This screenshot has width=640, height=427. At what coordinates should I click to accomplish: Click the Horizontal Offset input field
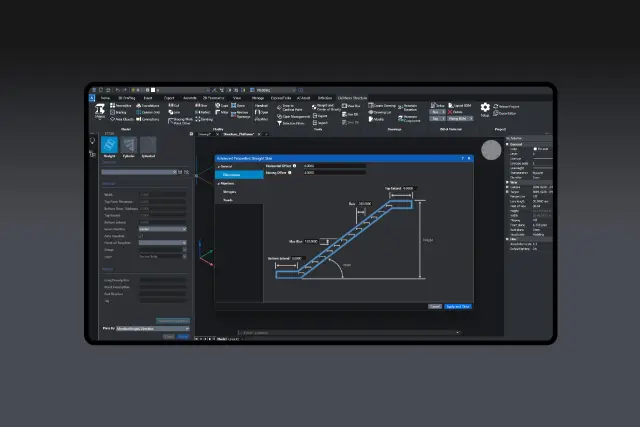point(334,166)
